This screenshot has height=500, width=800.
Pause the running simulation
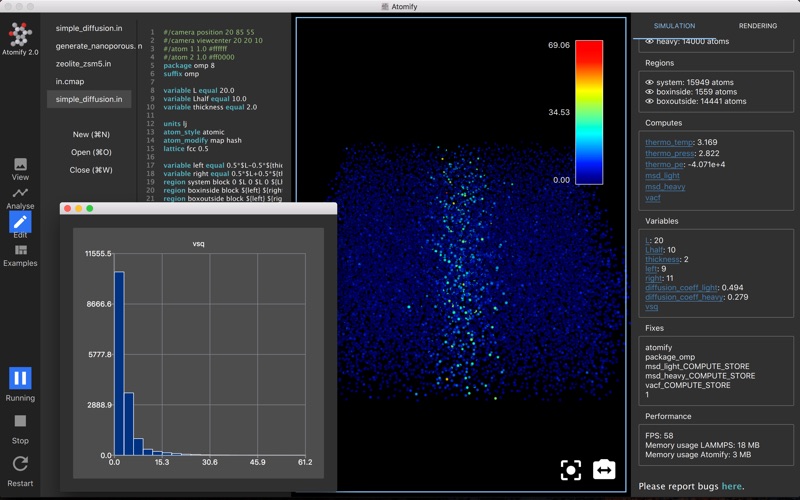[20, 378]
